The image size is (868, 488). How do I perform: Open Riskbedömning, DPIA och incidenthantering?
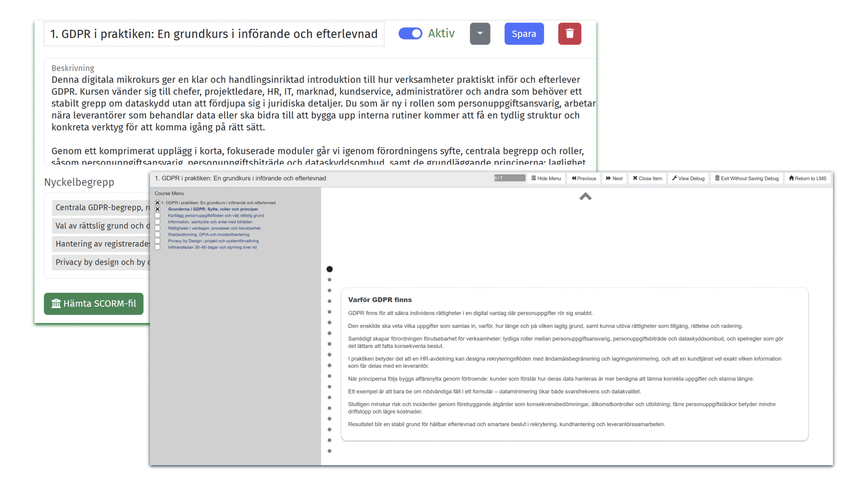point(209,235)
